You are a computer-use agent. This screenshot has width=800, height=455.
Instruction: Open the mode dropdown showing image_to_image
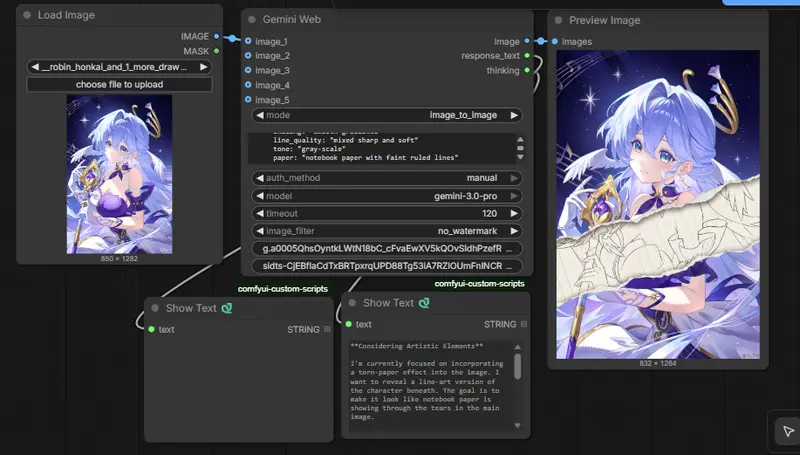pos(386,116)
